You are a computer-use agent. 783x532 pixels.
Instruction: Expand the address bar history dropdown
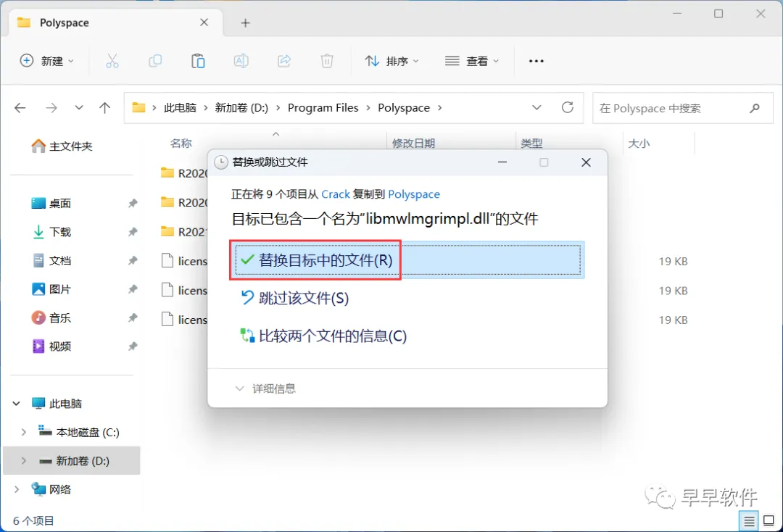click(536, 108)
